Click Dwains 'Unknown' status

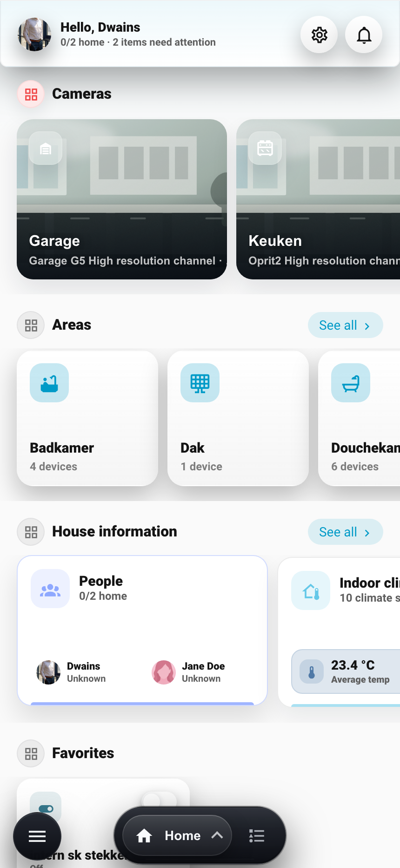pos(87,678)
